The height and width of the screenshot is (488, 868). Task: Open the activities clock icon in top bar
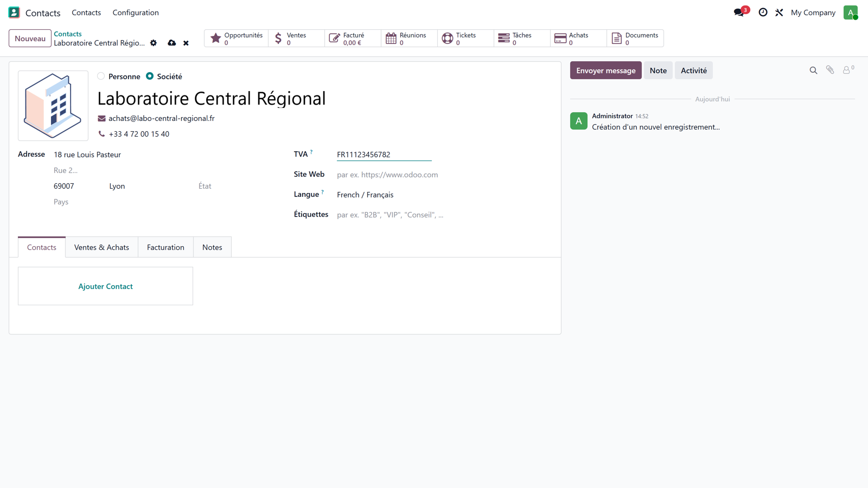tap(763, 12)
